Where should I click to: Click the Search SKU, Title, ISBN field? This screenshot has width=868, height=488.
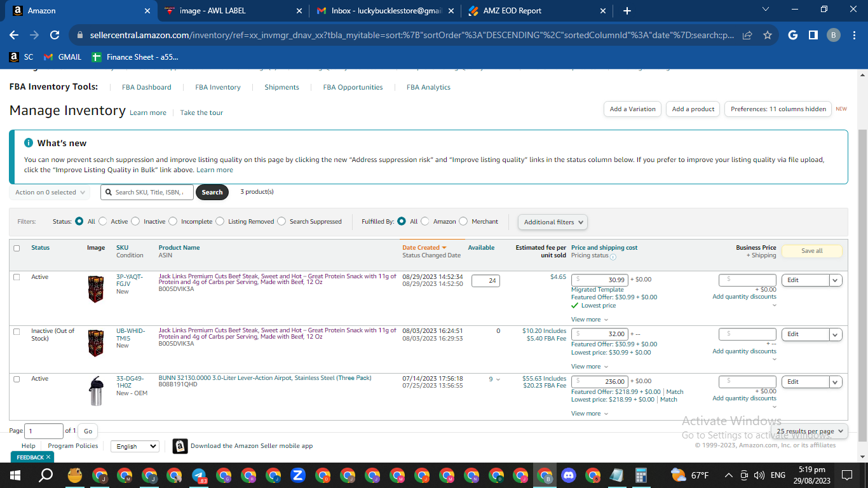click(x=147, y=193)
